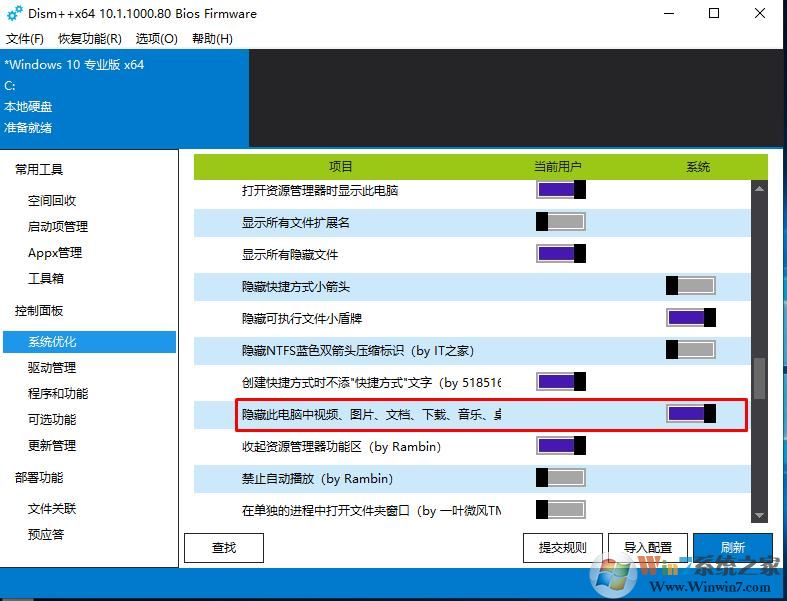787x601 pixels.
Task: Click the 提交规则 button
Action: click(563, 548)
